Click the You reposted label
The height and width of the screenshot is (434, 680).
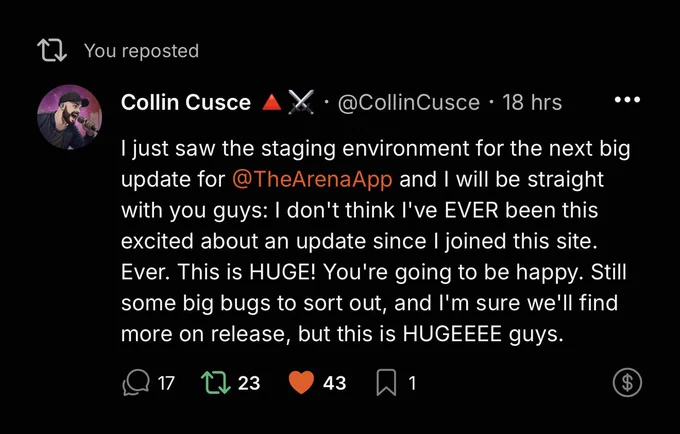point(141,51)
